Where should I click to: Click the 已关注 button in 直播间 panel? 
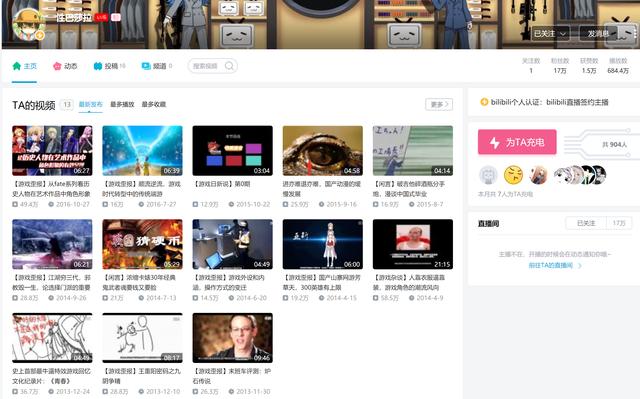586,223
